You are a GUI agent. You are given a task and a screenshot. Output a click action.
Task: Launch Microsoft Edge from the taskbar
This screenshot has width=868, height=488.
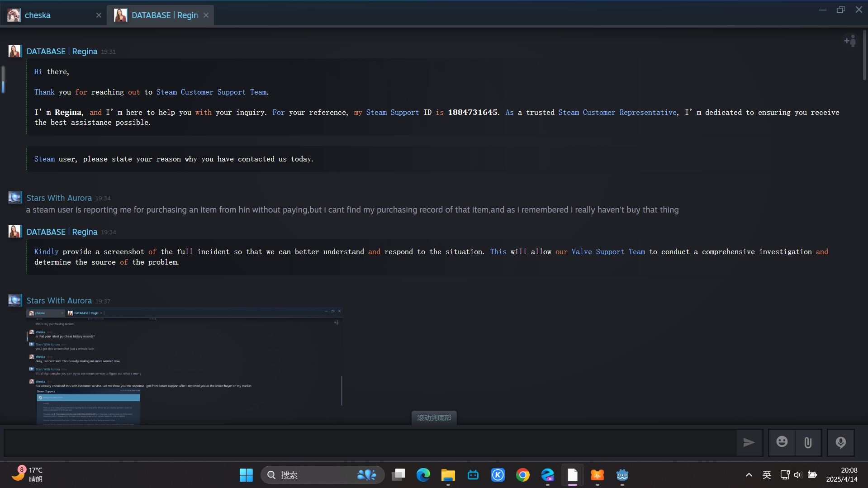pyautogui.click(x=423, y=475)
